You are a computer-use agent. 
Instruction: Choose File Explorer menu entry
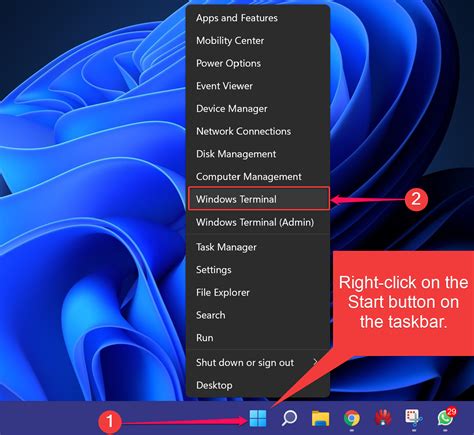point(258,292)
